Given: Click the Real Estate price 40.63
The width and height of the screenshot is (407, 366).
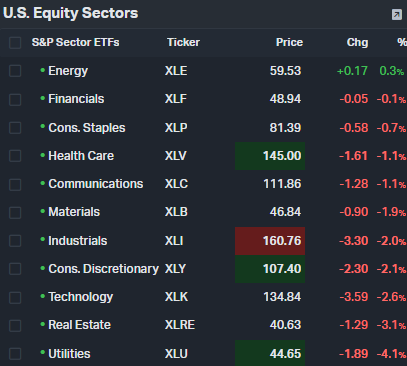Looking at the screenshot, I should pyautogui.click(x=285, y=325).
